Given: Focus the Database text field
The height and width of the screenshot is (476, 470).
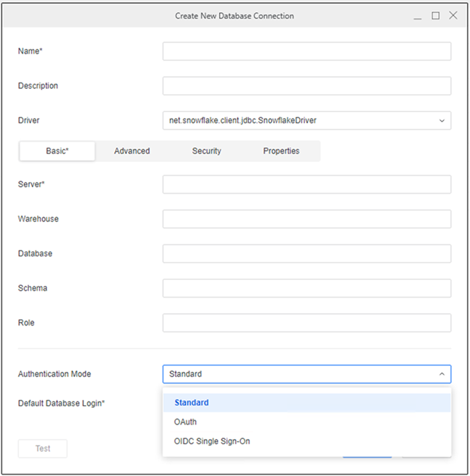Looking at the screenshot, I should (x=307, y=254).
